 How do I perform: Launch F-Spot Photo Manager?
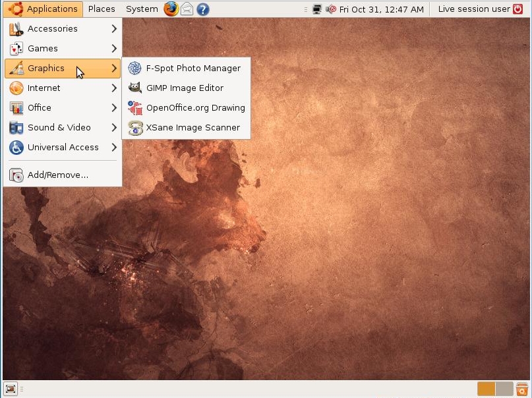(x=186, y=68)
